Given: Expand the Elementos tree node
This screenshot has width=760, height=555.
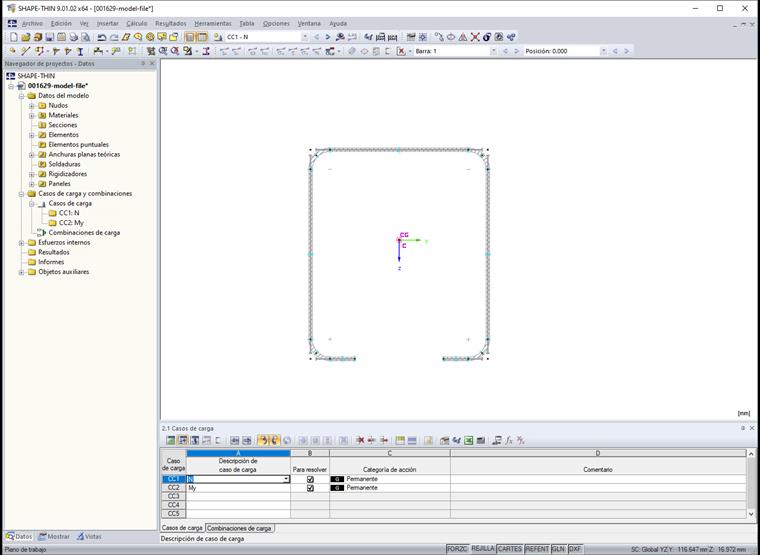Looking at the screenshot, I should point(32,135).
